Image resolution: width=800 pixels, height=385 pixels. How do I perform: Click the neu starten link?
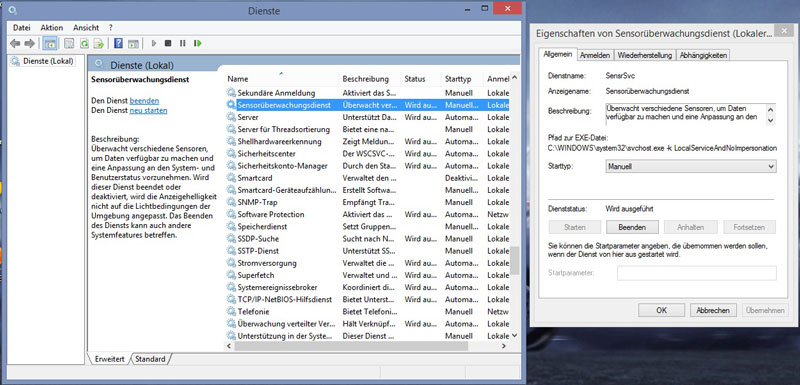[x=148, y=110]
